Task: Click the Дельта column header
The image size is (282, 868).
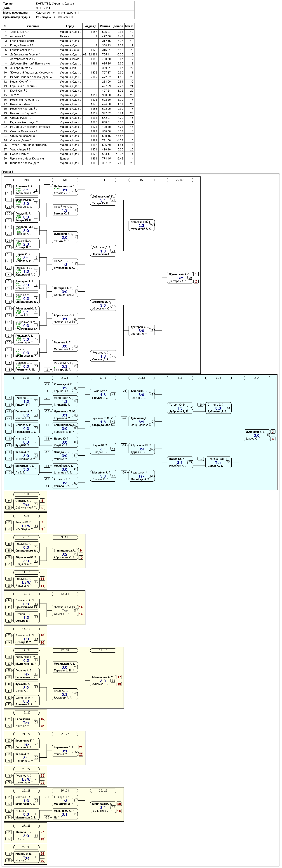Action: 118,26
